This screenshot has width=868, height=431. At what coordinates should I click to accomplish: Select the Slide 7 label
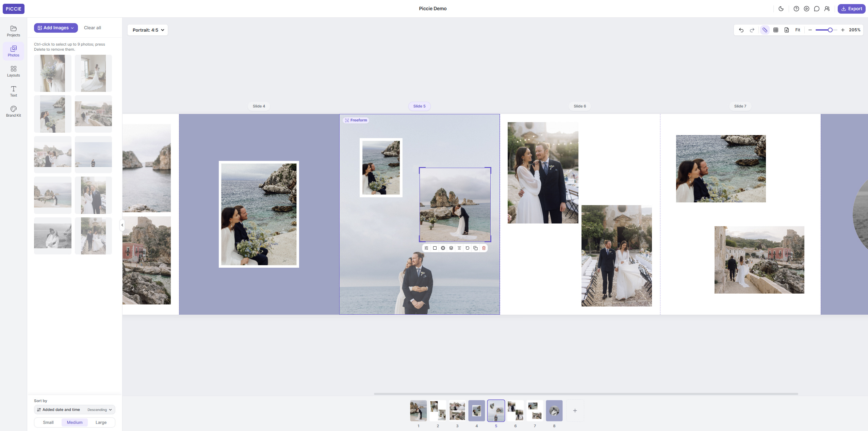click(x=740, y=106)
